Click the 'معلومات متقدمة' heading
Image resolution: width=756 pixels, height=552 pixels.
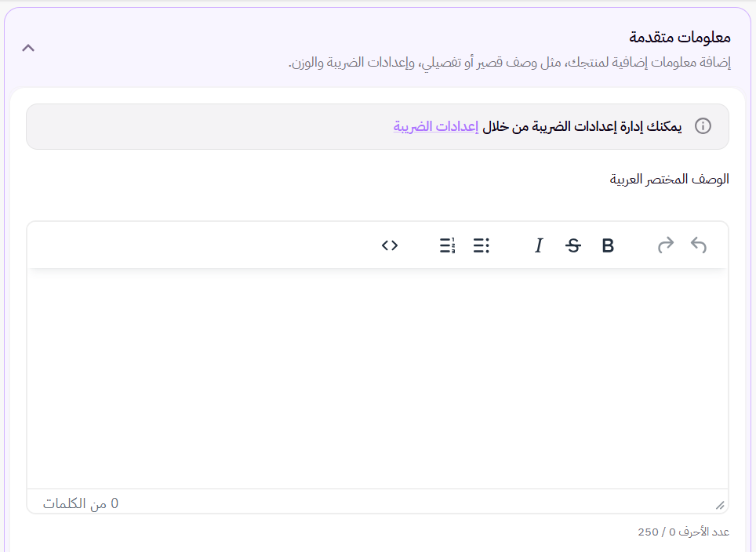pyautogui.click(x=680, y=37)
